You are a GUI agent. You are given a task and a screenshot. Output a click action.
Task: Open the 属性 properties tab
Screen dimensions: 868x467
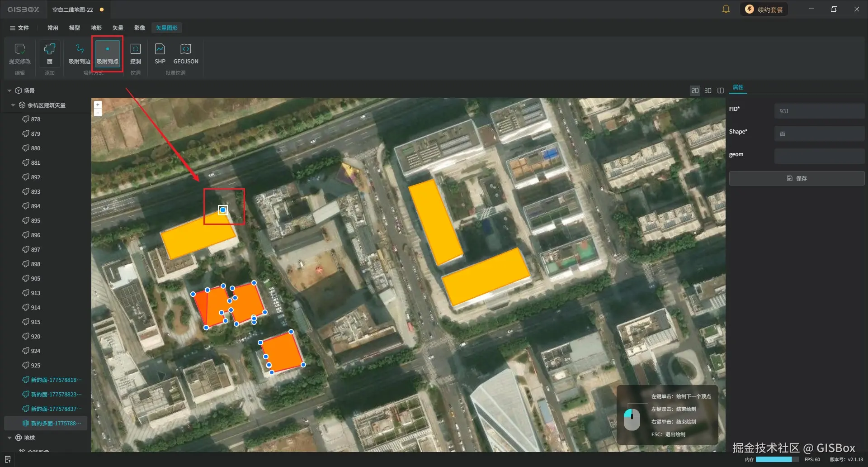point(738,87)
